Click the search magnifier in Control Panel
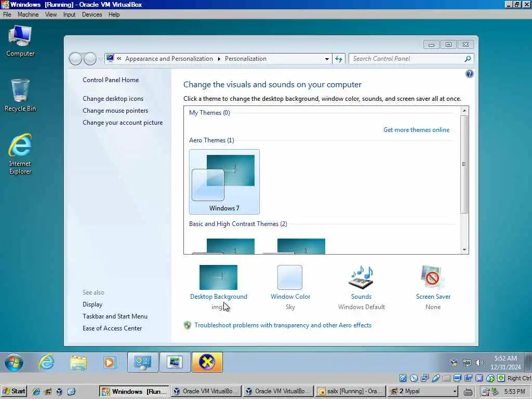The height and width of the screenshot is (399, 532). [468, 59]
